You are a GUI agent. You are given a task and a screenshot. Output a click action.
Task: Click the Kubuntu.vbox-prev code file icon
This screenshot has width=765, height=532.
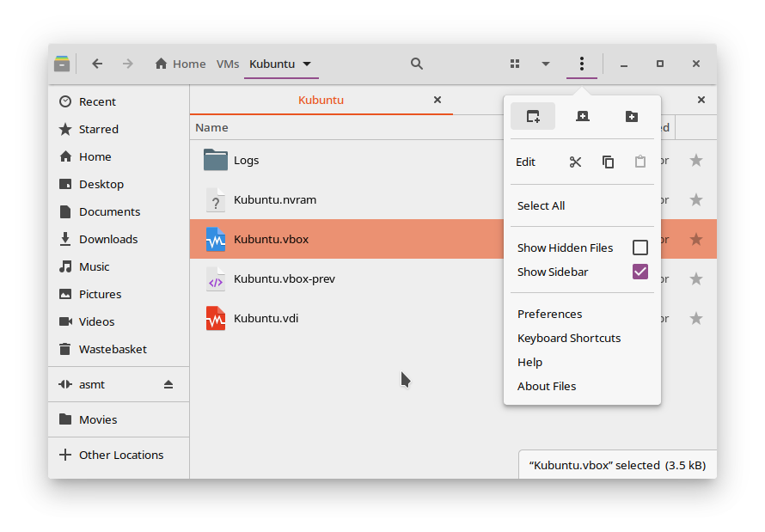pos(216,279)
